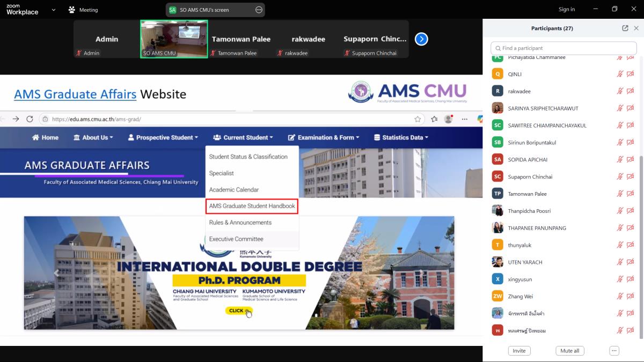Select the SO AMS CMU video thumbnail
Image resolution: width=644 pixels, height=362 pixels.
174,39
